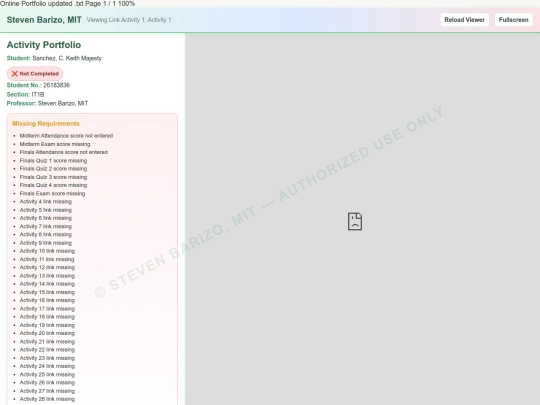Select 'Activity 11 link missing' item
Viewport: 540px width, 405px height.
click(47, 259)
